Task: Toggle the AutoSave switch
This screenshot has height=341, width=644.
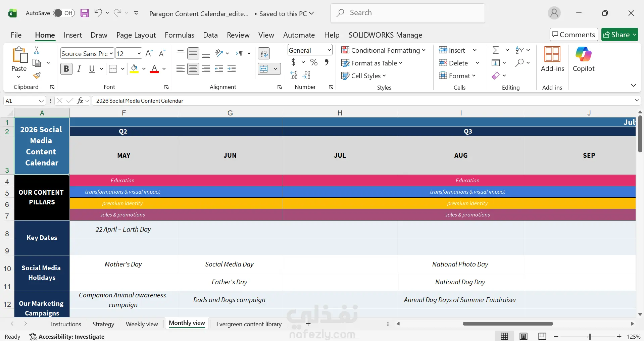Action: click(63, 13)
